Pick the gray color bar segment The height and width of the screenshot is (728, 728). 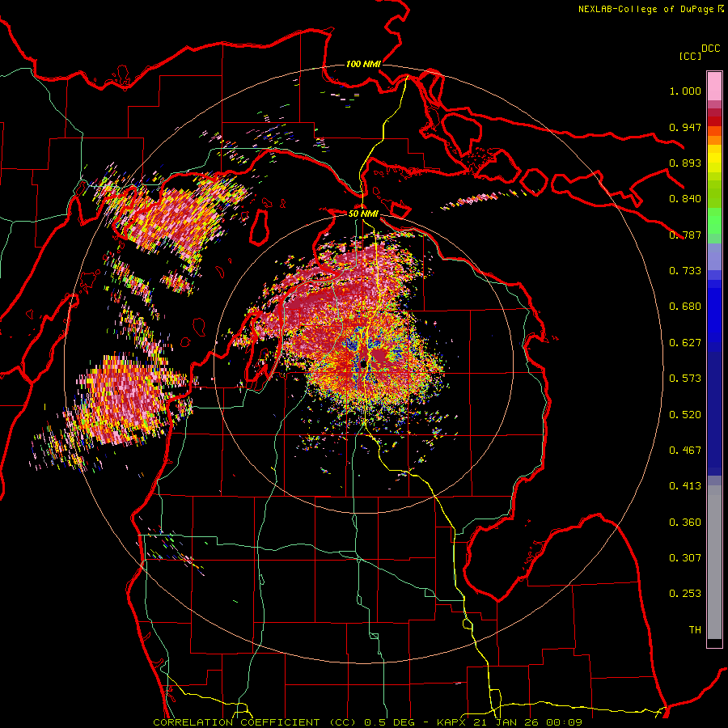pos(714,562)
